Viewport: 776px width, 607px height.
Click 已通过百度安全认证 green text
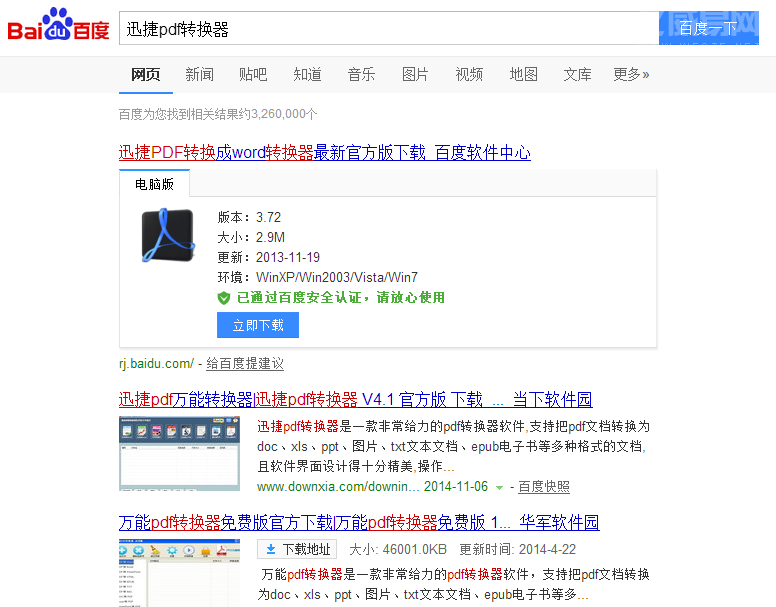tap(340, 298)
